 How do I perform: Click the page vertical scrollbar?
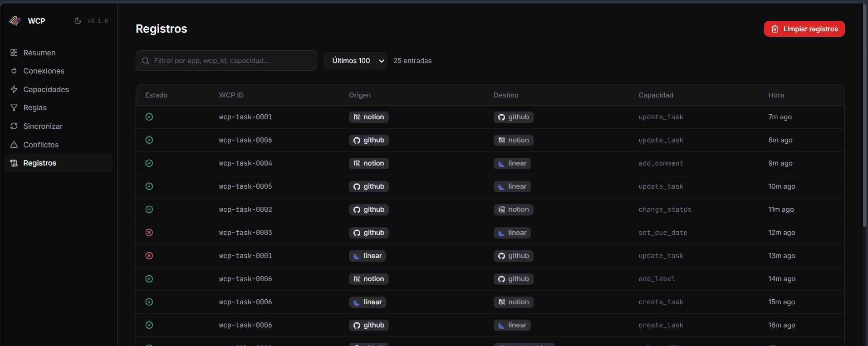click(864, 116)
